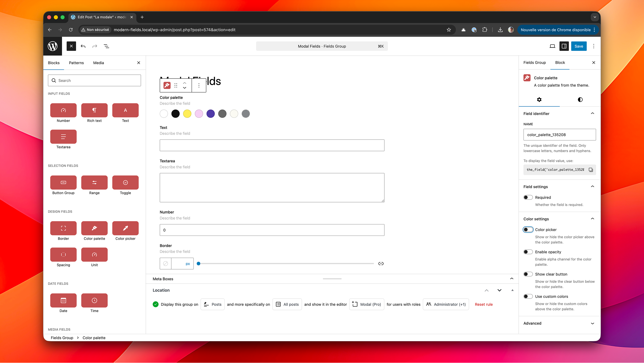The image size is (644, 363).
Task: Collapse the Color settings section
Action: click(x=592, y=219)
